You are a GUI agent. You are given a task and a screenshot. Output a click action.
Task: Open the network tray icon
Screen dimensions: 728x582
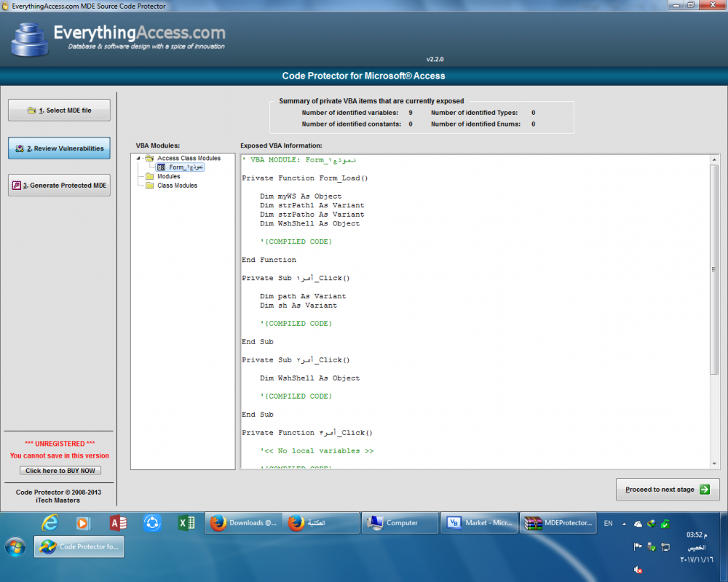tap(665, 547)
